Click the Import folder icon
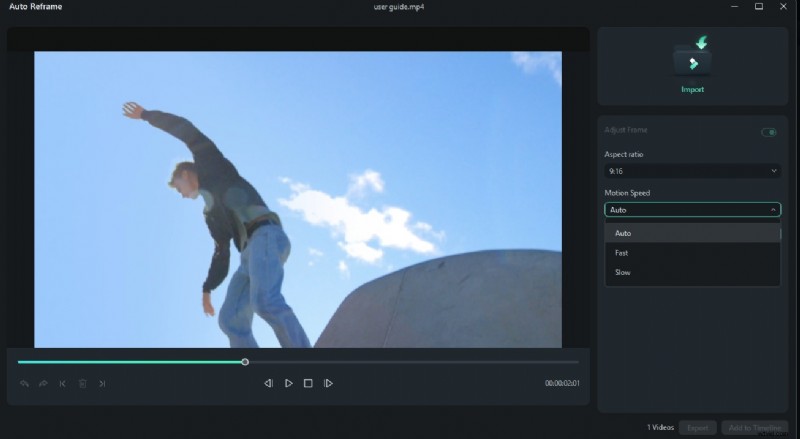Viewport: 800px width, 439px height. (x=692, y=57)
